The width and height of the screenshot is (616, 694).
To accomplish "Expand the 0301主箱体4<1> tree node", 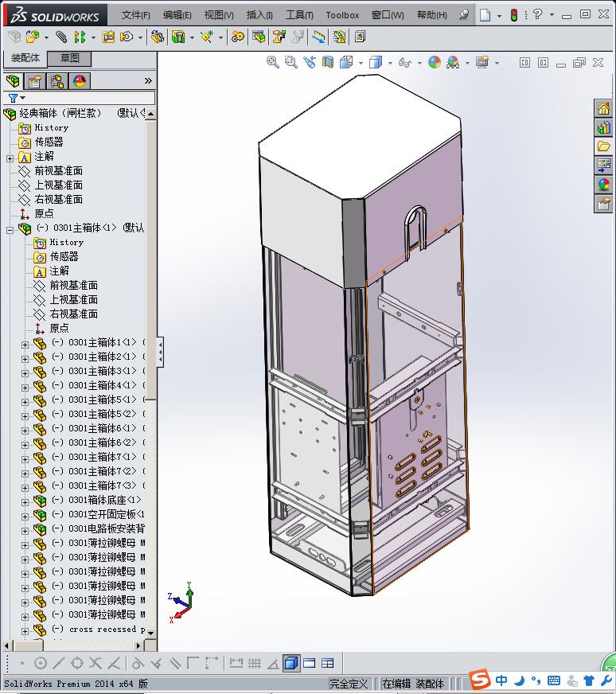I will point(25,388).
